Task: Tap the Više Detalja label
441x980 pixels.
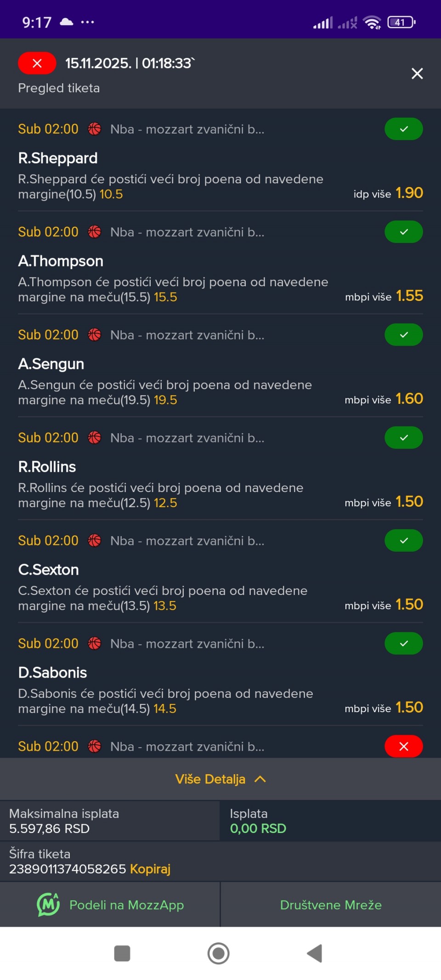Action: tap(210, 779)
